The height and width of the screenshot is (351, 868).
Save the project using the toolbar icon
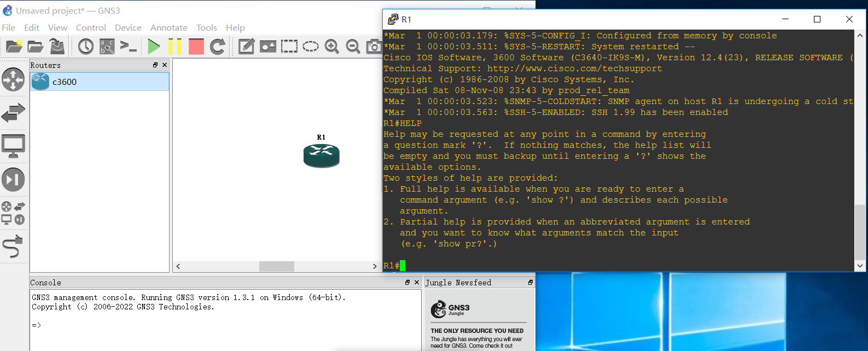[57, 47]
